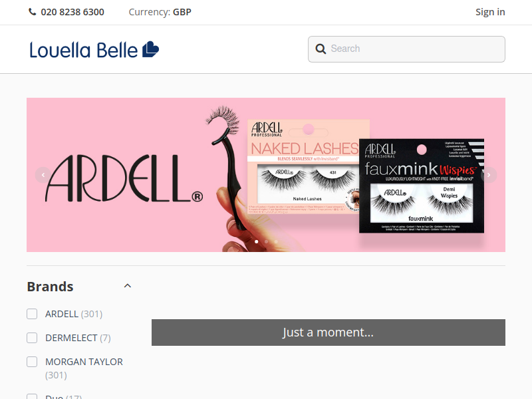Tick the ARDELL brand checkbox
The height and width of the screenshot is (399, 532).
[x=32, y=314]
